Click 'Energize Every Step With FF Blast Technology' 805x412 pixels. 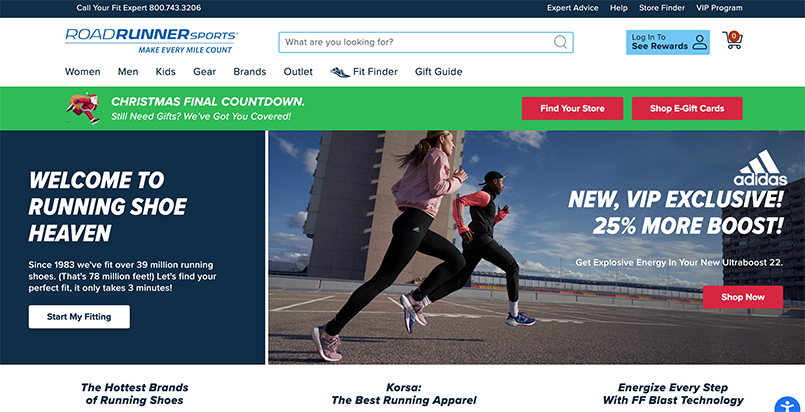[673, 394]
